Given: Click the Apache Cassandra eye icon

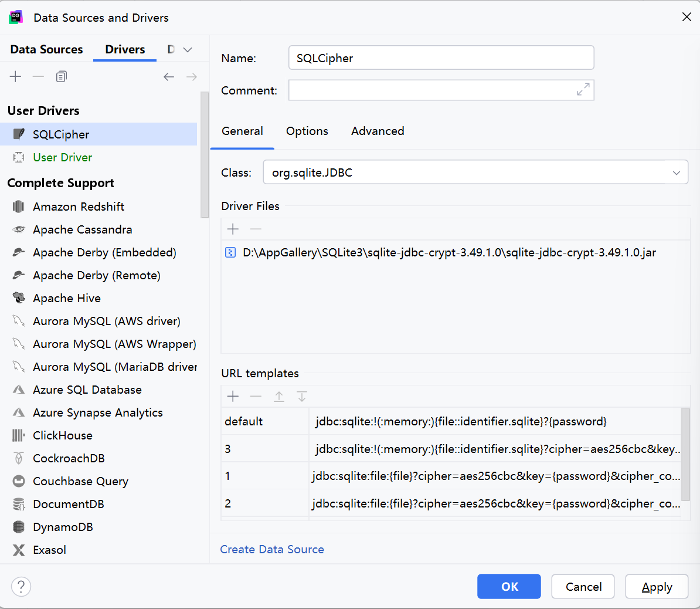Looking at the screenshot, I should [19, 229].
